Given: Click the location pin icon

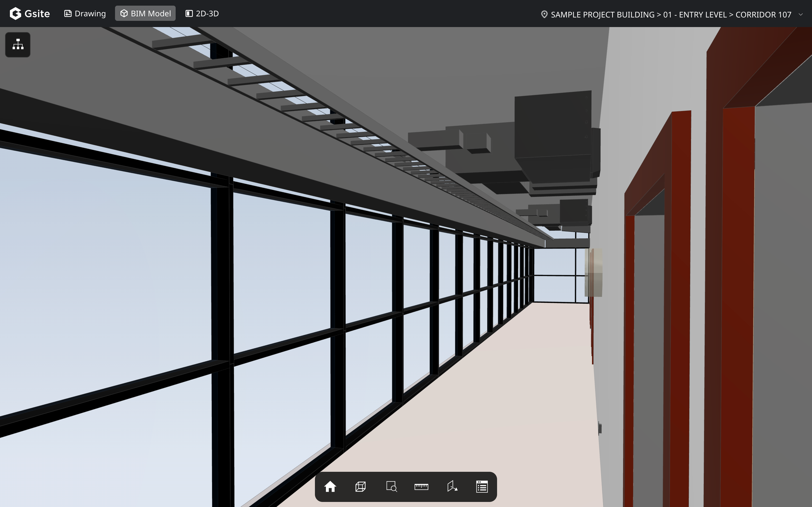Looking at the screenshot, I should click(x=544, y=14).
